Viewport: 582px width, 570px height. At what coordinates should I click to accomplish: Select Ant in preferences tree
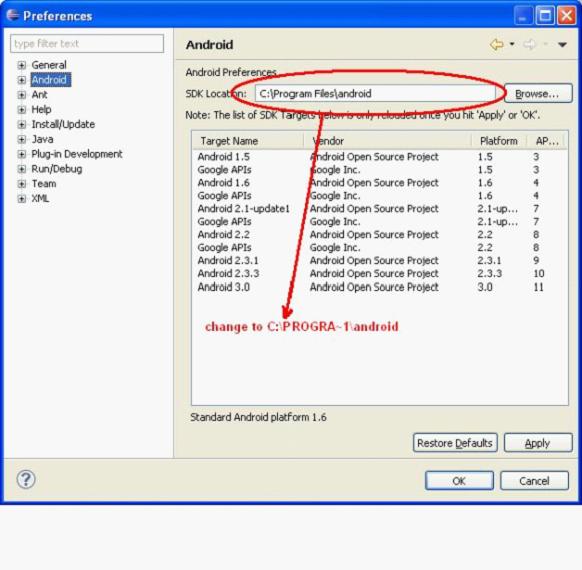[39, 95]
